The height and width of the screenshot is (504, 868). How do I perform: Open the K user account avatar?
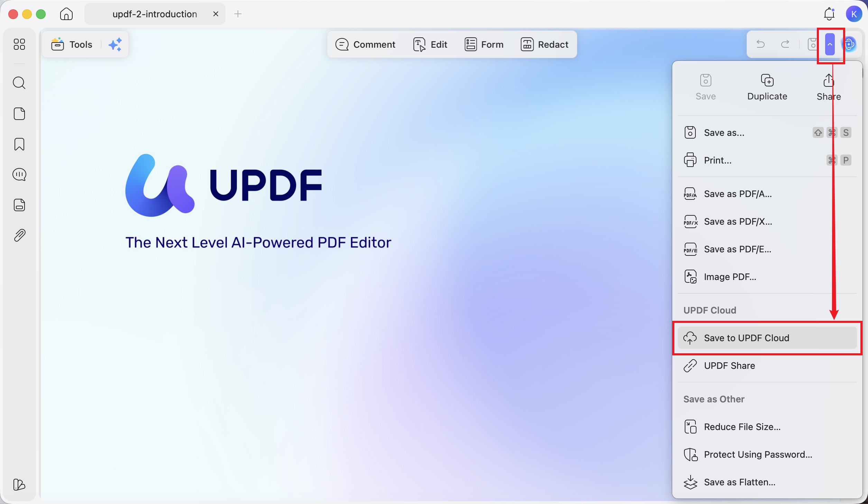click(x=853, y=14)
